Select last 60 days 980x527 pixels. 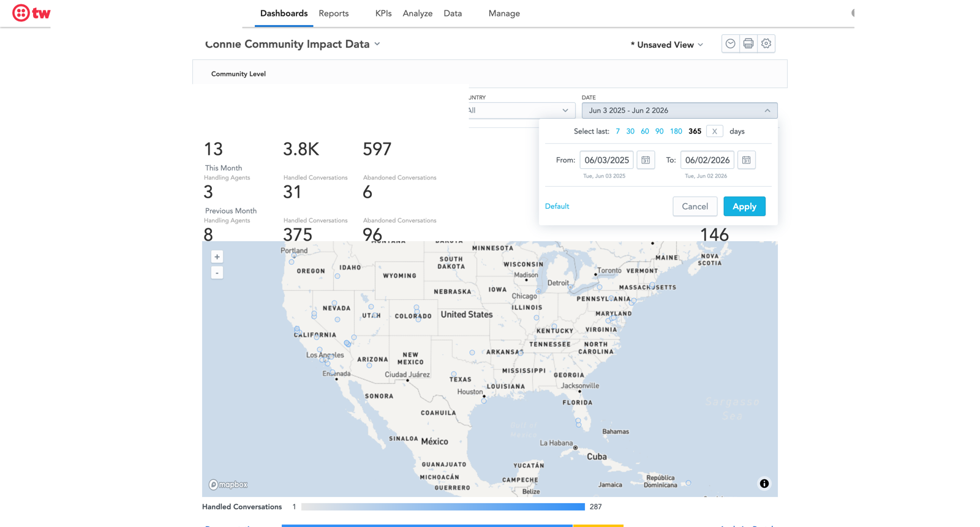(x=645, y=131)
